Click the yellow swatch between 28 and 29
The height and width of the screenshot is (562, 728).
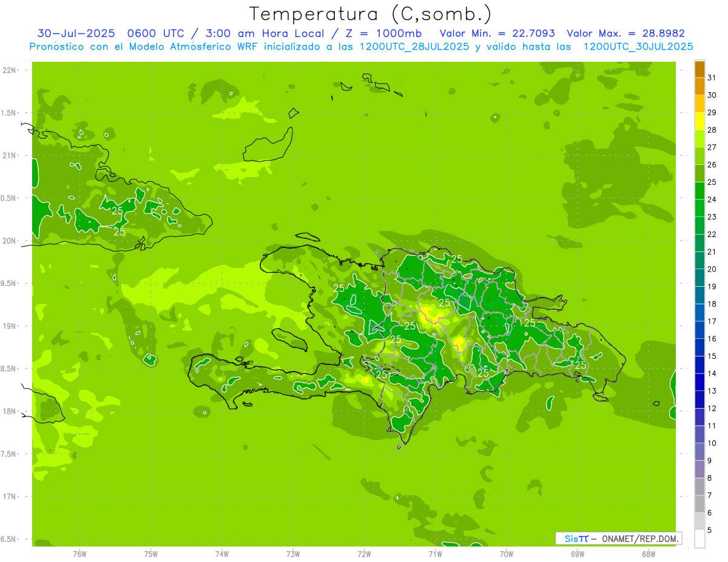(699, 121)
